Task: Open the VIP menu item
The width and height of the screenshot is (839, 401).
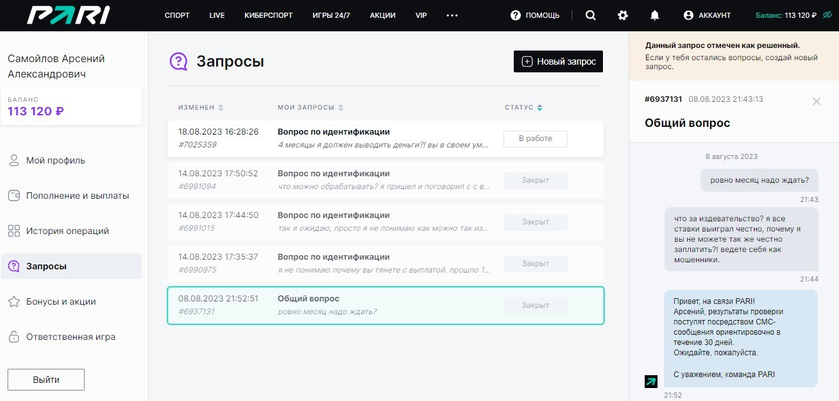Action: click(x=421, y=16)
